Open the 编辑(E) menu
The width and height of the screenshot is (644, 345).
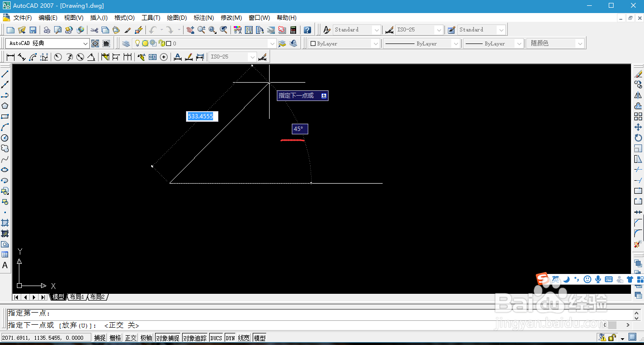48,18
